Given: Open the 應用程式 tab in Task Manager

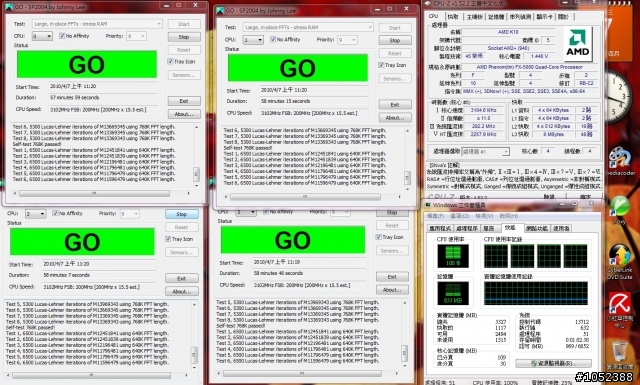Looking at the screenshot, I should point(440,228).
